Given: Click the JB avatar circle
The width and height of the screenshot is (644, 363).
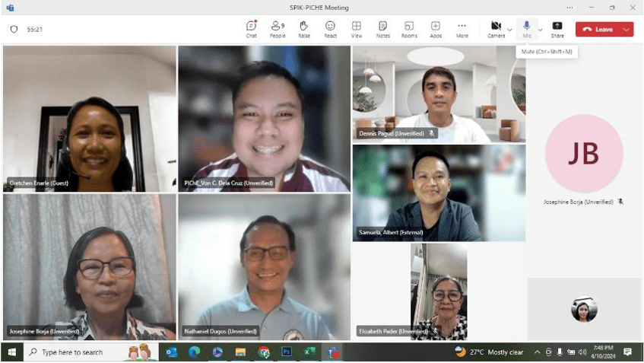Looking at the screenshot, I should 584,153.
